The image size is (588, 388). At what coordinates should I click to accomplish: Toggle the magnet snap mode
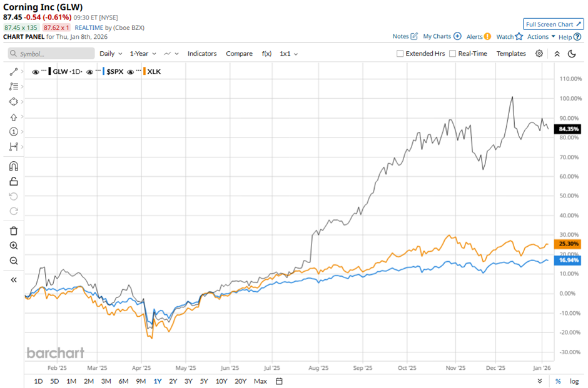point(14,166)
